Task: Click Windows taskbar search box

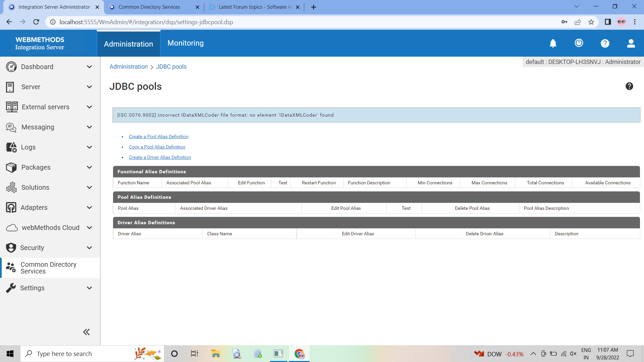Action: [92, 354]
